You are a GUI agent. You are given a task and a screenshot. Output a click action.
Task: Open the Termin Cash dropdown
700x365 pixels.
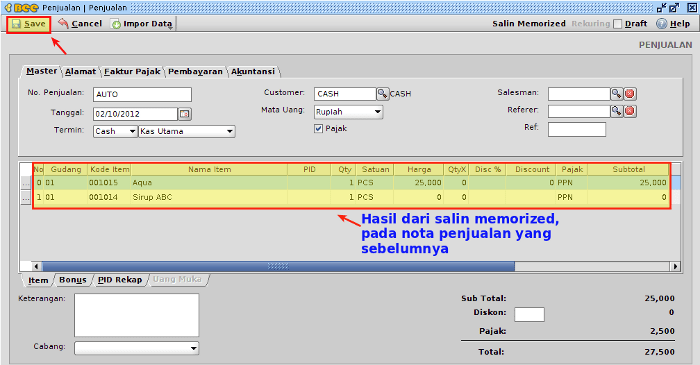point(115,131)
